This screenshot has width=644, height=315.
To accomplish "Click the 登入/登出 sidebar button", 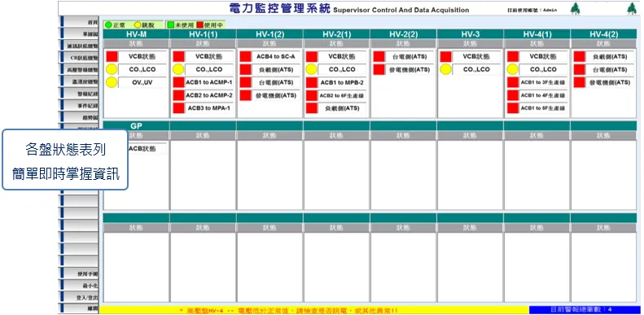I will click(80, 296).
